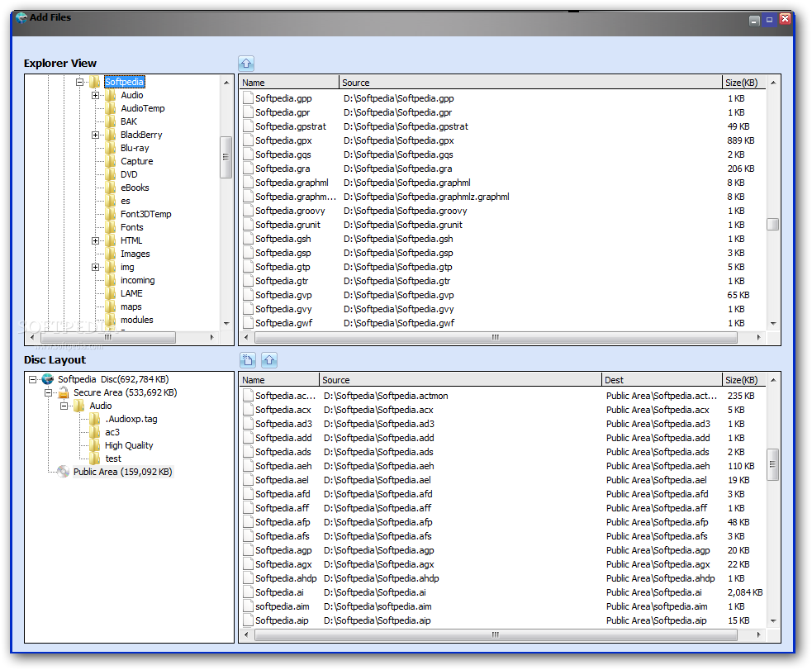Collapse the Secure Area node
The width and height of the screenshot is (812, 670).
pos(48,392)
